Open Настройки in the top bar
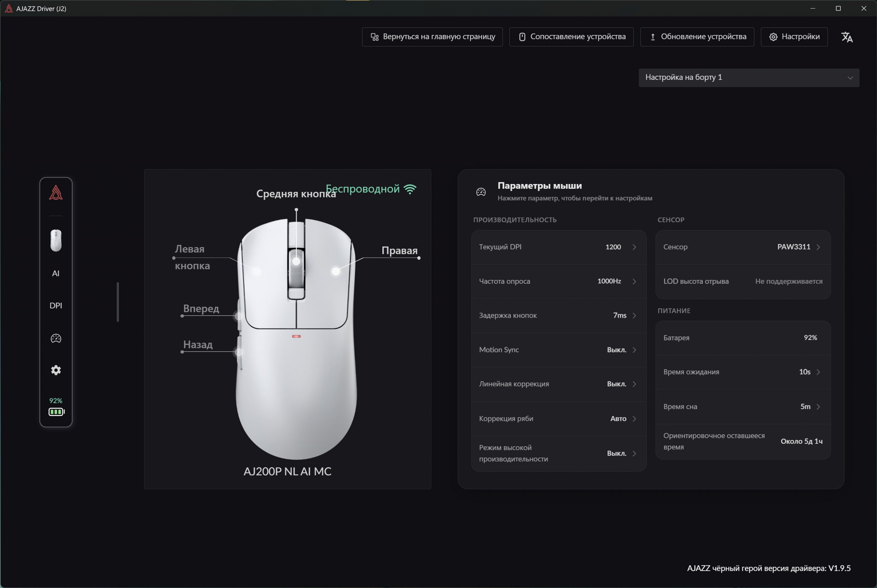The image size is (877, 588). pyautogui.click(x=794, y=37)
